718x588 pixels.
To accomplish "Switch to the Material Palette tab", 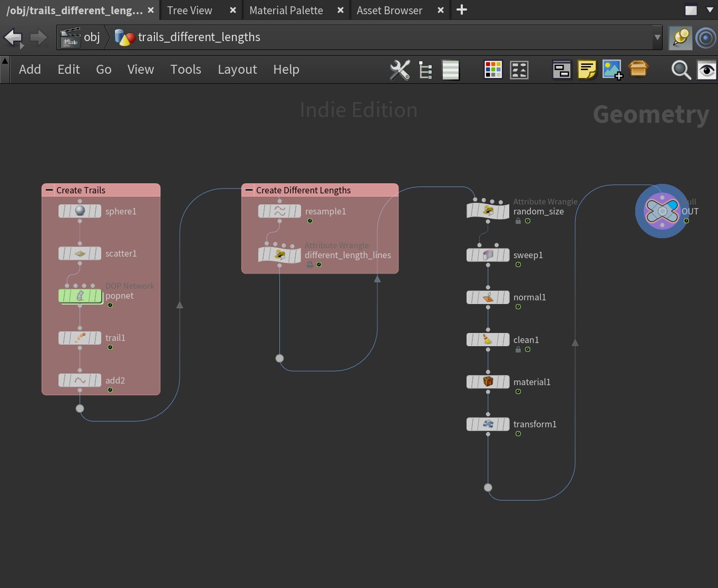I will [286, 11].
